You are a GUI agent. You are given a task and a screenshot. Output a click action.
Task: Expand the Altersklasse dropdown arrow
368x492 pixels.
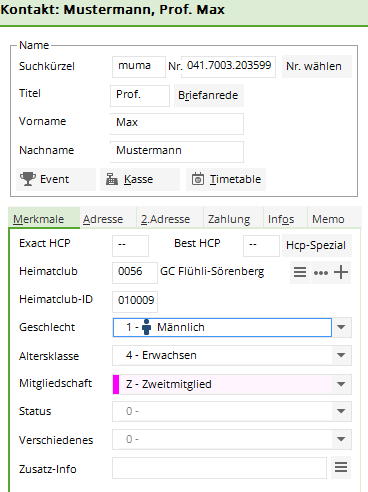click(341, 355)
